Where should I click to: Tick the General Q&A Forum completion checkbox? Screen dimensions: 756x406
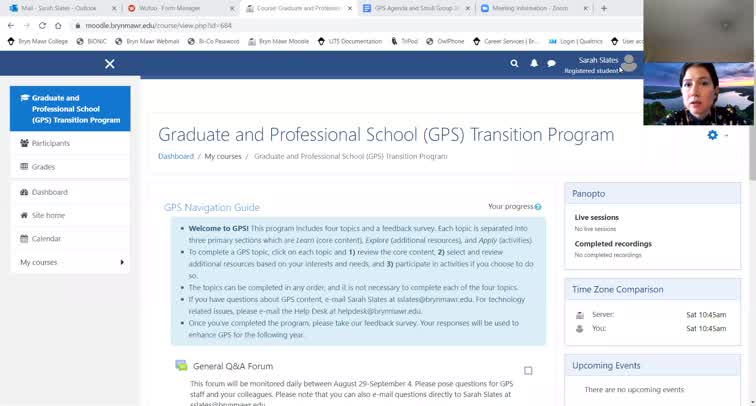coord(528,370)
